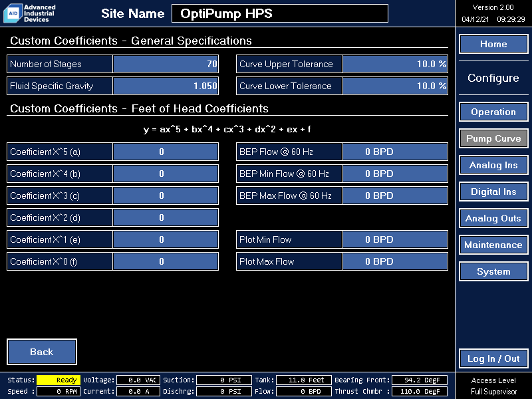Set Coefficient X^0 (f) value
The width and height of the screenshot is (532, 399).
(166, 261)
